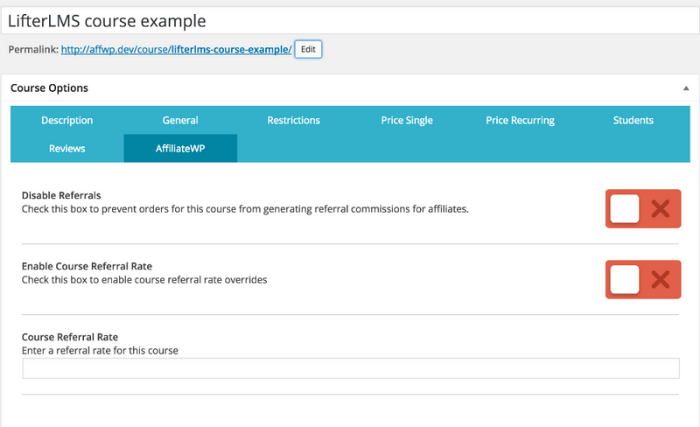Open the course permalink URL

176,49
